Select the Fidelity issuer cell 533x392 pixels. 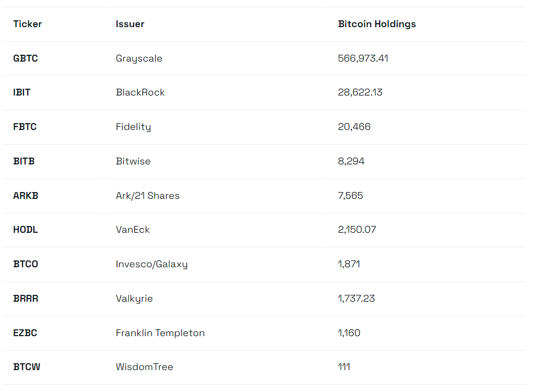click(x=133, y=127)
